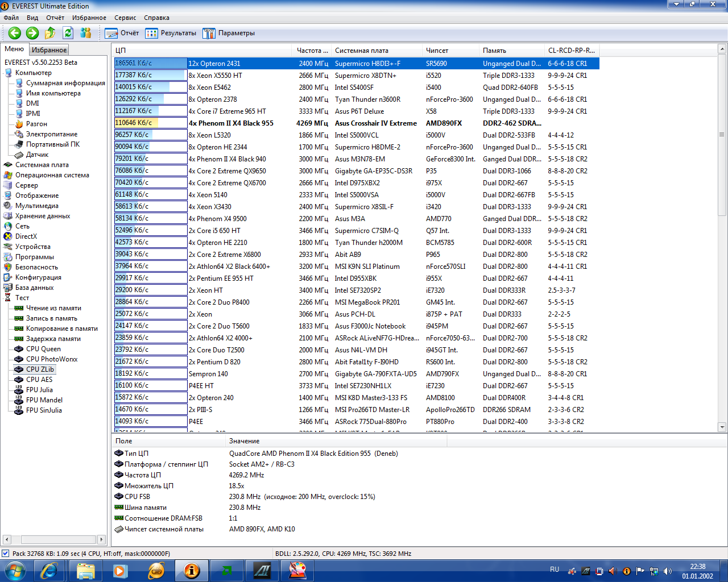The image size is (728, 582).
Task: Sort results by the Чипсет column header
Action: pyautogui.click(x=437, y=51)
